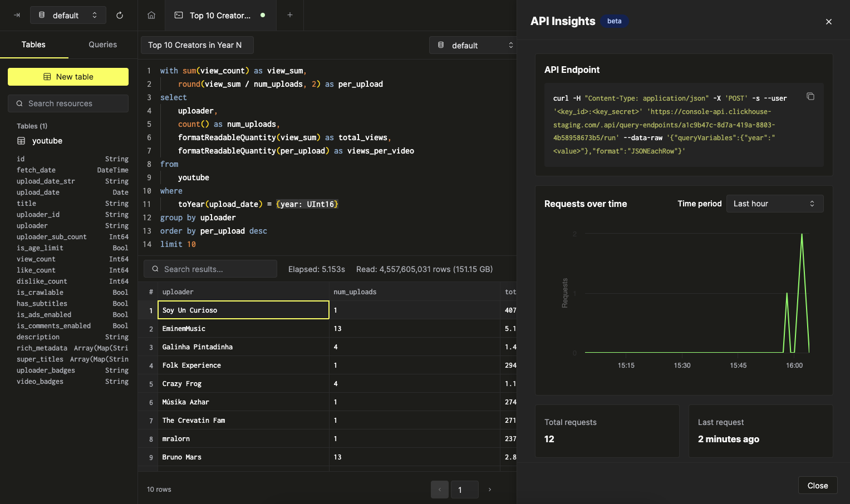
Task: Open the default database dropdown
Action: (68, 15)
